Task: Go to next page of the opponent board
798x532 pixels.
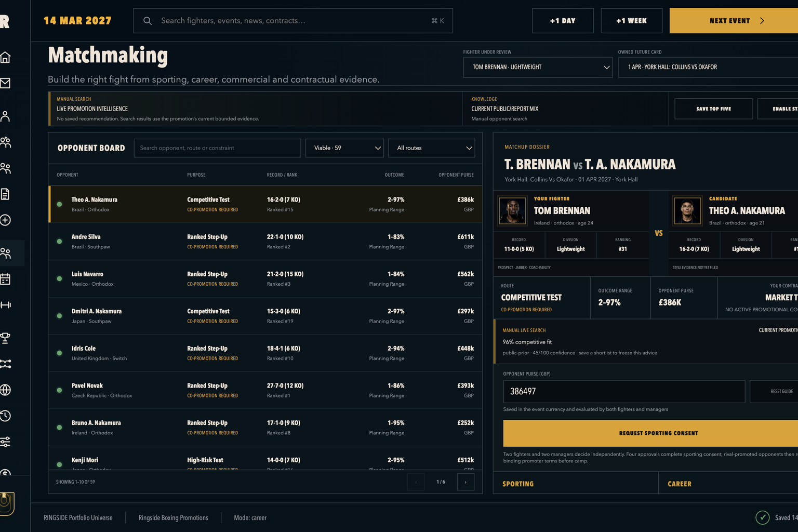Action: [x=465, y=482]
